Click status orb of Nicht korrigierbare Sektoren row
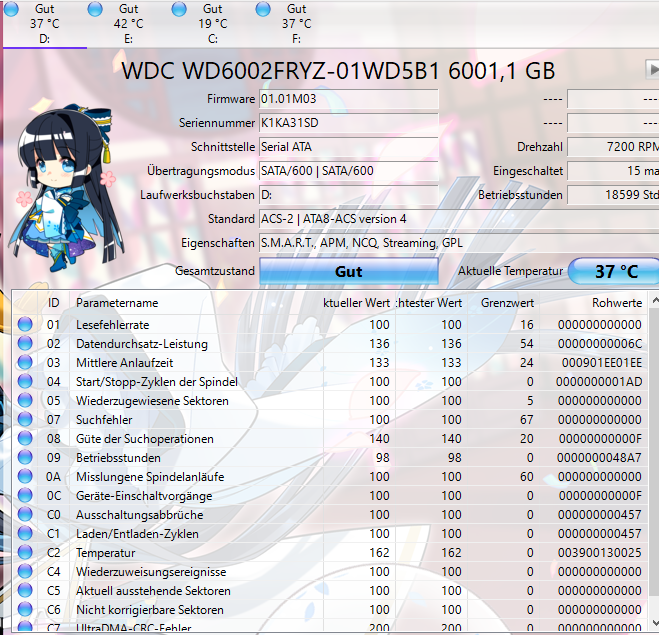659x635 pixels. (x=25, y=609)
